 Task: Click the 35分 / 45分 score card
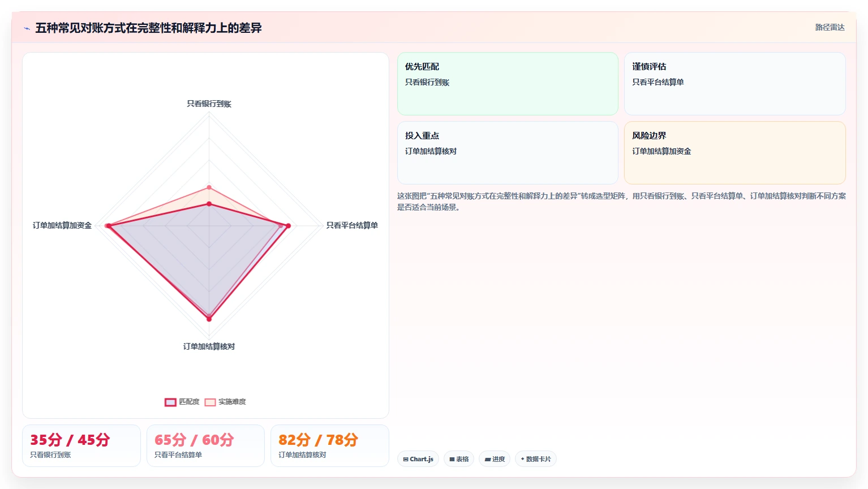pyautogui.click(x=81, y=446)
